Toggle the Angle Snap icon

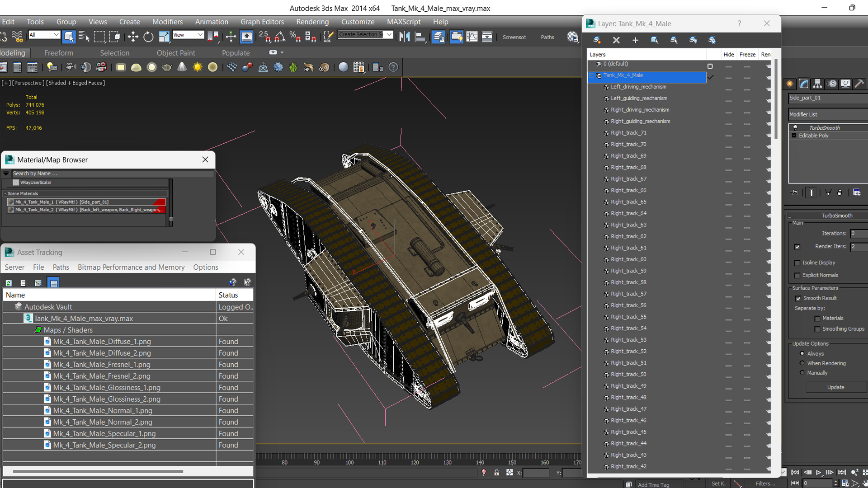pos(280,37)
